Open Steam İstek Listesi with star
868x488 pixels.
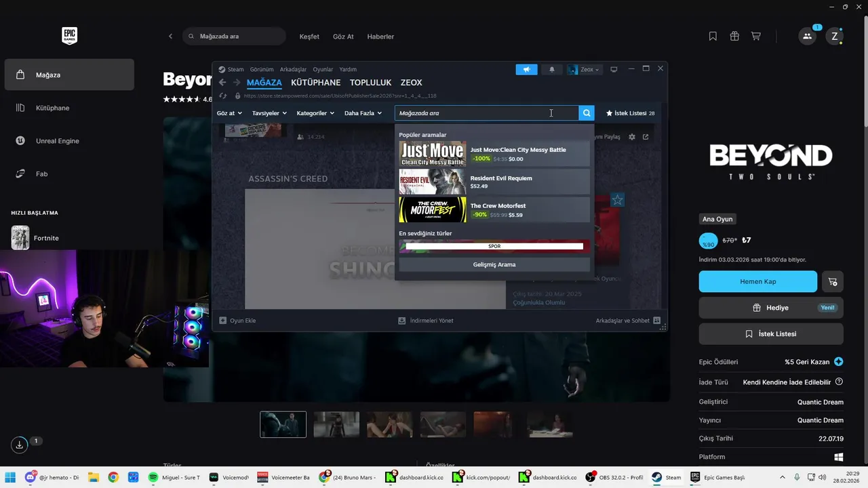click(630, 113)
